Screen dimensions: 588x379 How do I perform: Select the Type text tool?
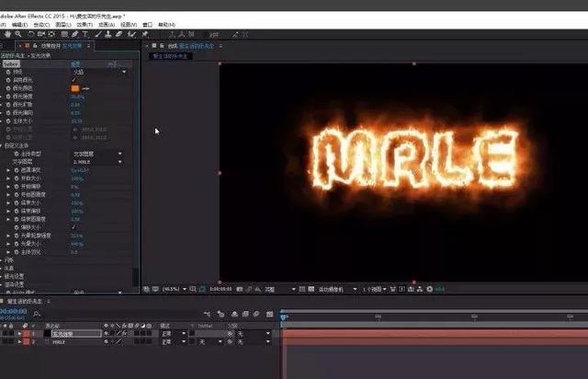[85, 34]
